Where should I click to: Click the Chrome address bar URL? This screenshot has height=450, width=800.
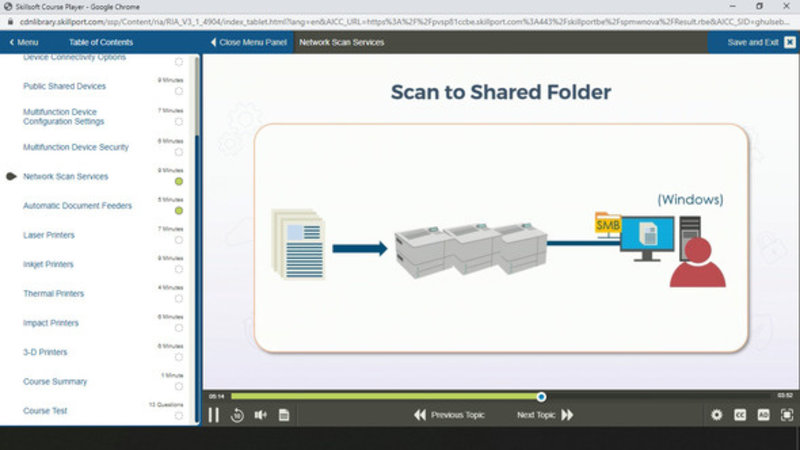click(x=403, y=22)
